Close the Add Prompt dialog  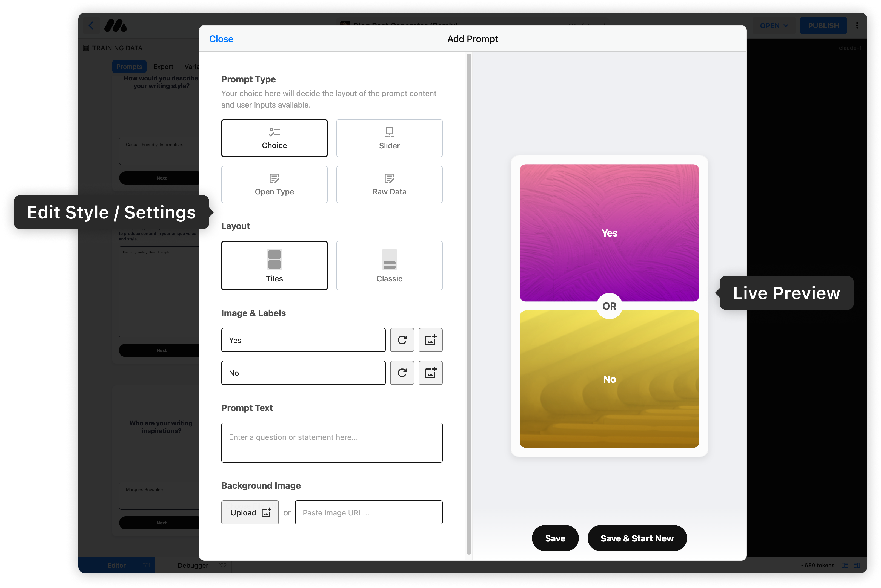pos(221,39)
